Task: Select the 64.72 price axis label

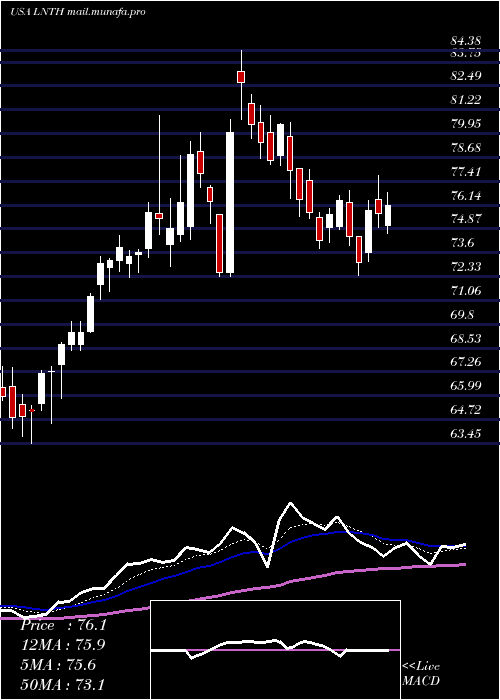Action: pyautogui.click(x=466, y=410)
